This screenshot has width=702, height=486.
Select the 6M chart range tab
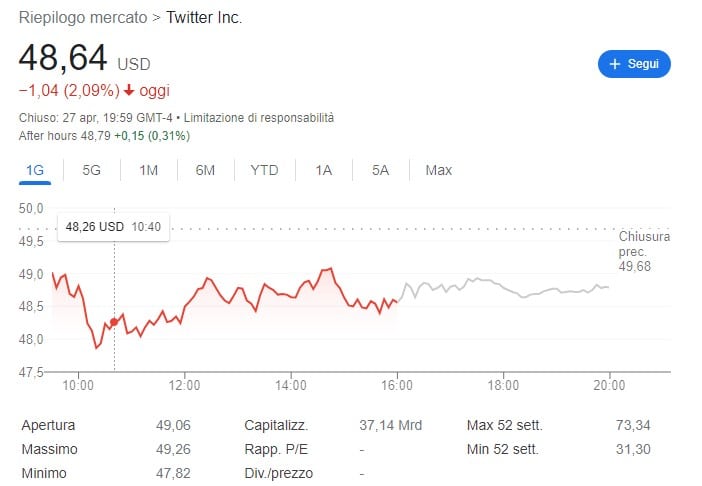(x=205, y=170)
